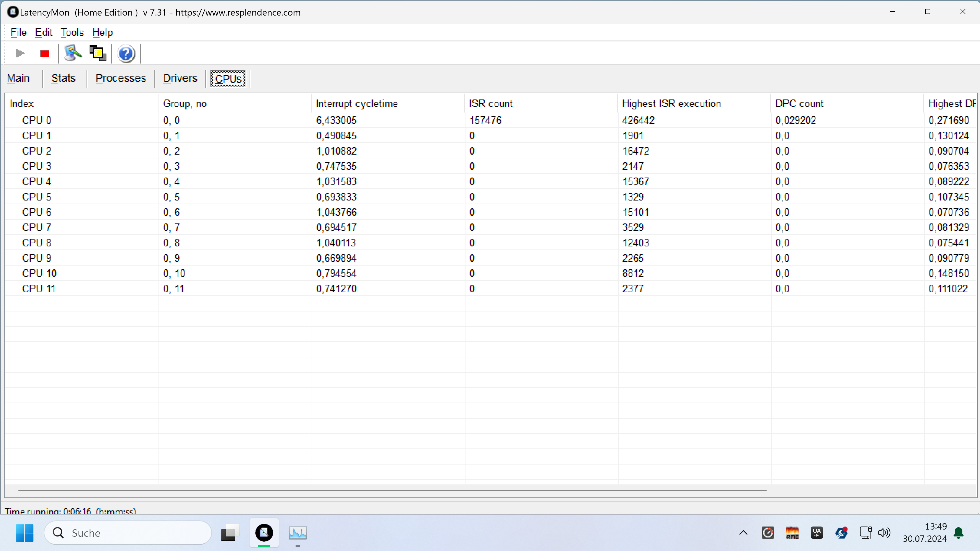Viewport: 980px width, 551px height.
Task: Select the CPU 0 row
Action: (x=36, y=120)
